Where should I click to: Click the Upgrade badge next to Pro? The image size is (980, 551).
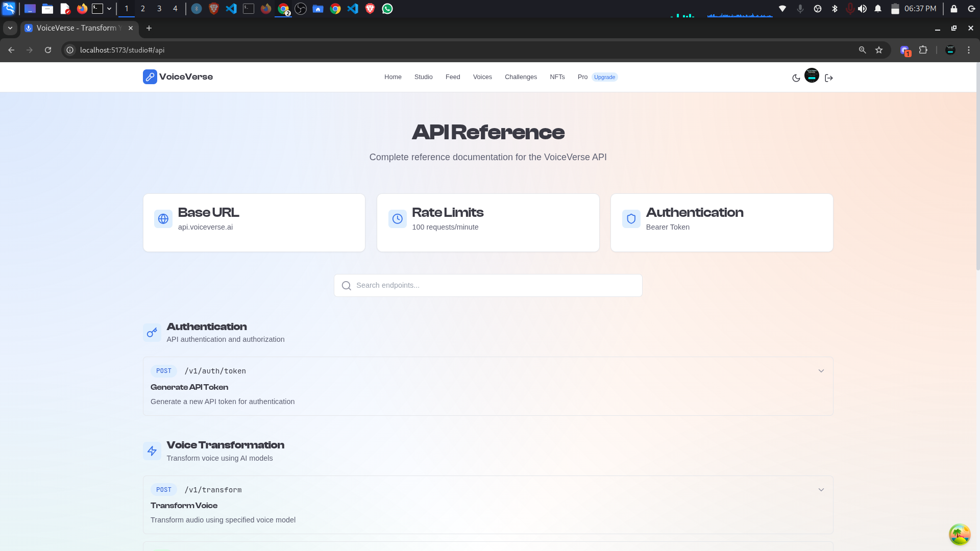coord(604,77)
